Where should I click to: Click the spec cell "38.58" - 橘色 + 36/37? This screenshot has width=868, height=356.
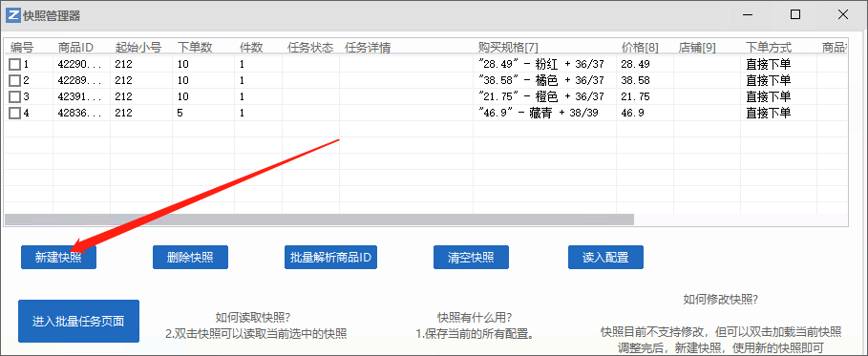pos(540,81)
